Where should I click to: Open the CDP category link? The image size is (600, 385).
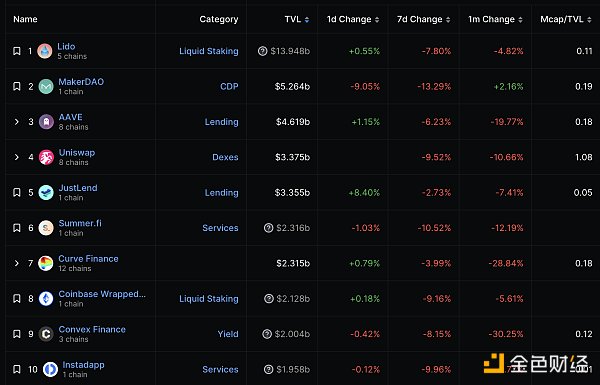tap(229, 86)
